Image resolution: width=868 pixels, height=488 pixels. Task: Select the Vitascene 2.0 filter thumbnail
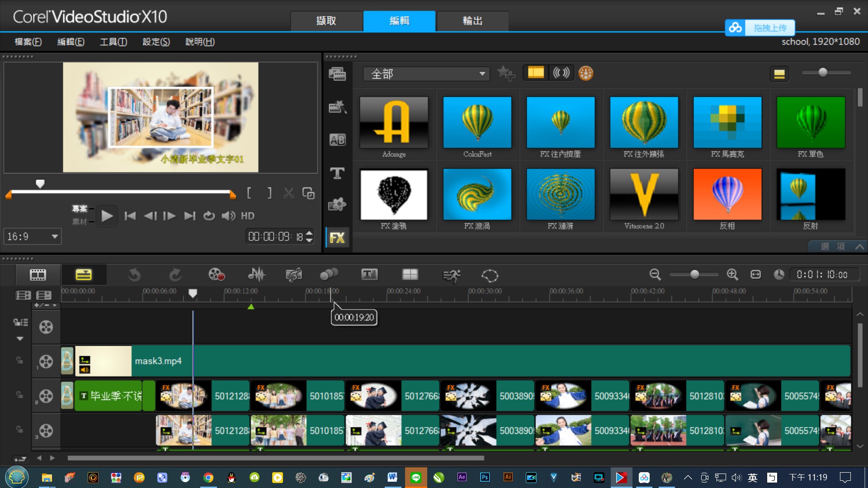644,194
